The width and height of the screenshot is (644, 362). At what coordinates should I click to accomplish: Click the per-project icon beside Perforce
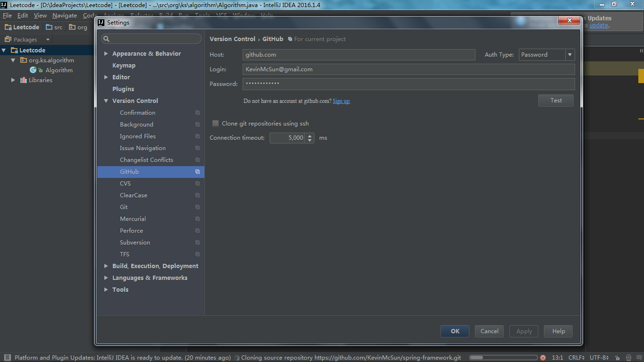pos(198,231)
